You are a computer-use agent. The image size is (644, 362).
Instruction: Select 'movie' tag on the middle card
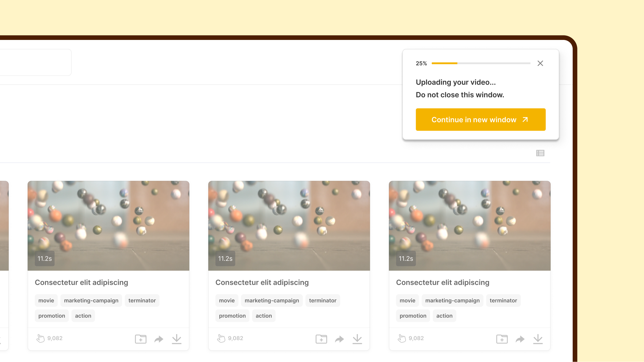click(227, 300)
